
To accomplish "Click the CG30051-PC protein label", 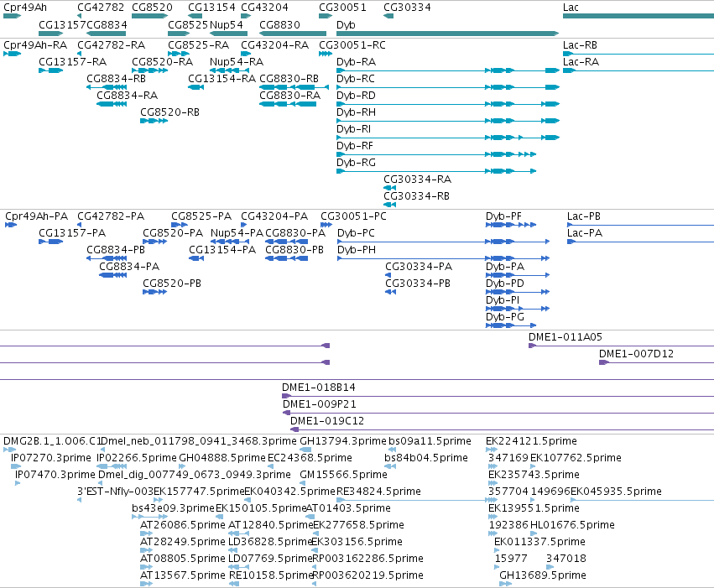I will (353, 216).
